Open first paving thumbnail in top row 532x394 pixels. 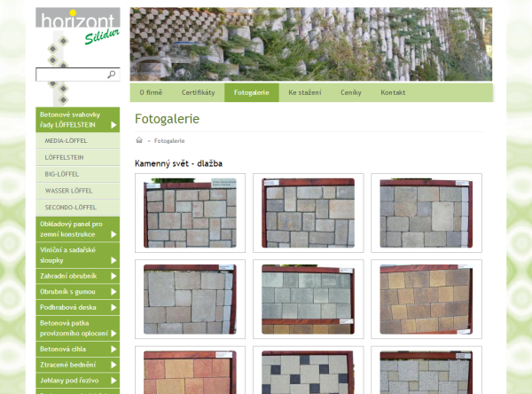pos(190,213)
